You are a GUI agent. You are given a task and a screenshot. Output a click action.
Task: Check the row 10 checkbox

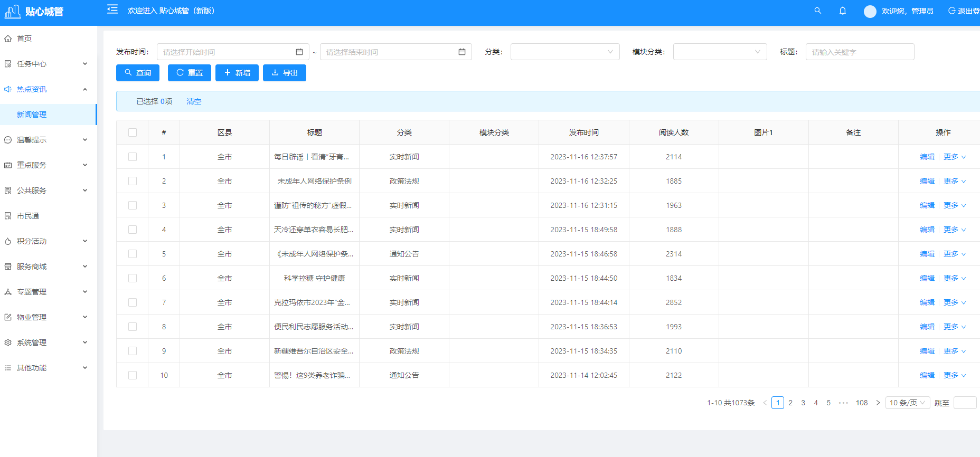[x=133, y=375]
